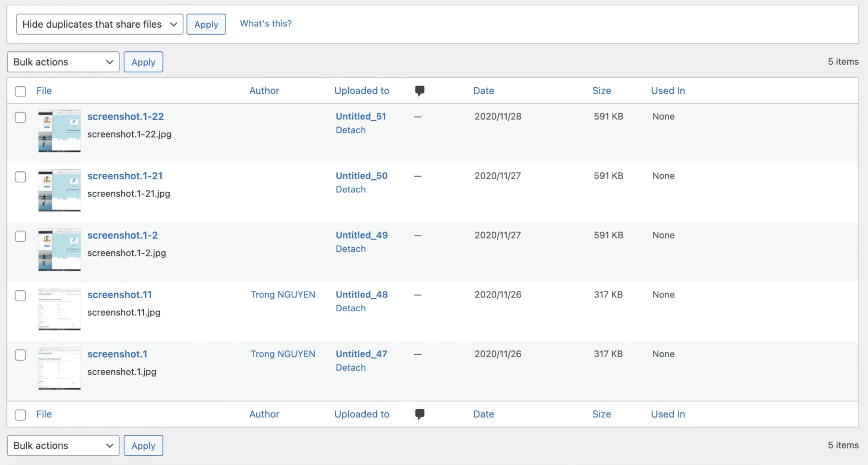The width and height of the screenshot is (868, 465).
Task: Click comments bubble icon in footer header
Action: point(420,414)
